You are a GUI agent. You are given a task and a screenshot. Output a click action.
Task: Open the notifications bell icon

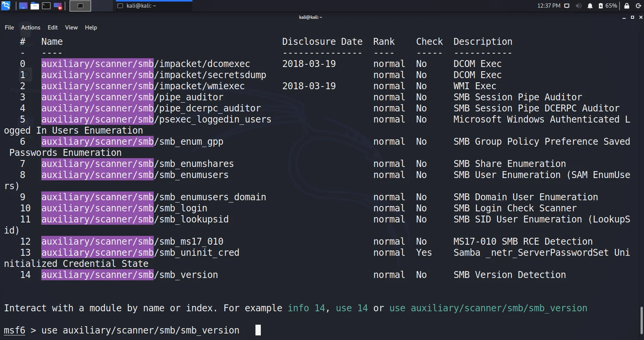(590, 6)
